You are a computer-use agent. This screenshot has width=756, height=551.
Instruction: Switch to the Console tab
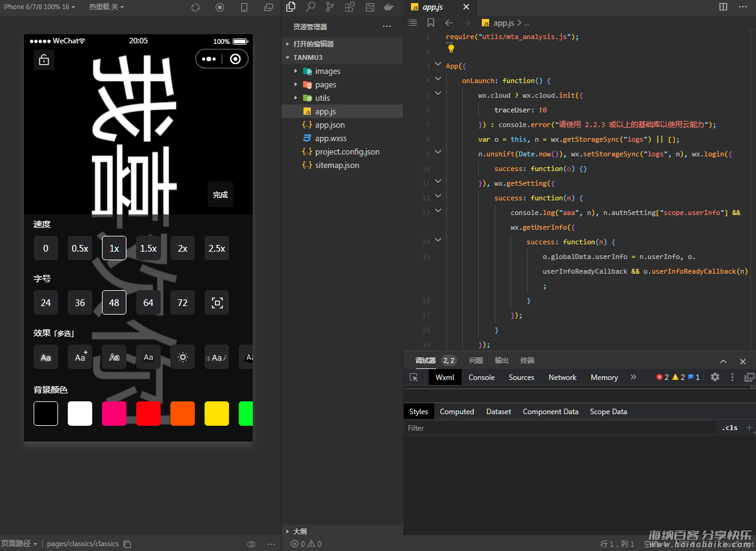point(481,378)
